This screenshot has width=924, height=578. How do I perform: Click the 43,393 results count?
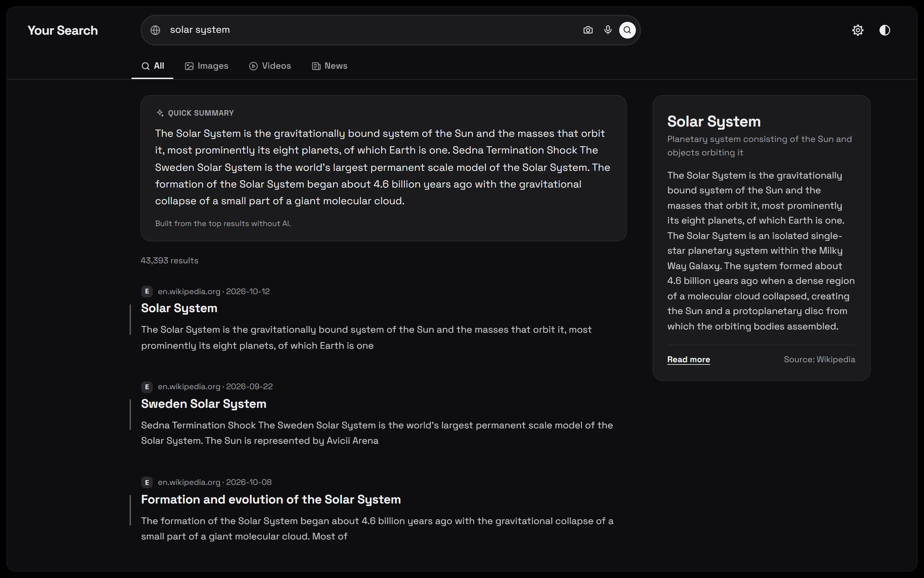tap(169, 261)
